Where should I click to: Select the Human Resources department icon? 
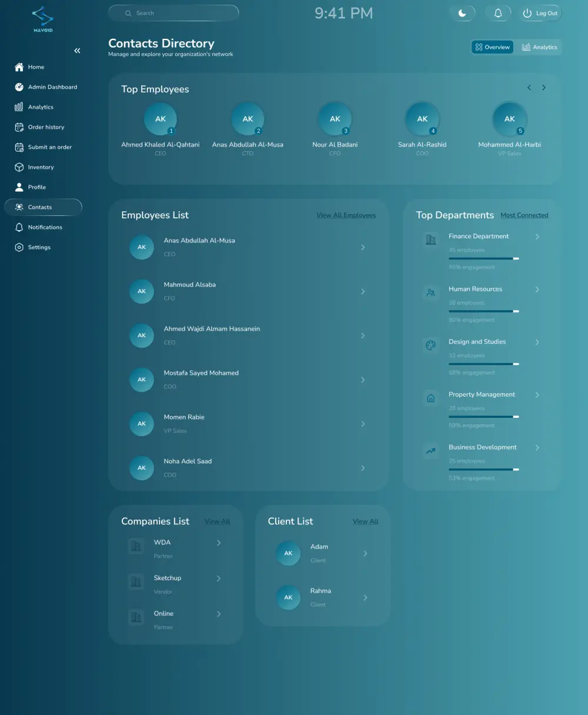pyautogui.click(x=430, y=292)
